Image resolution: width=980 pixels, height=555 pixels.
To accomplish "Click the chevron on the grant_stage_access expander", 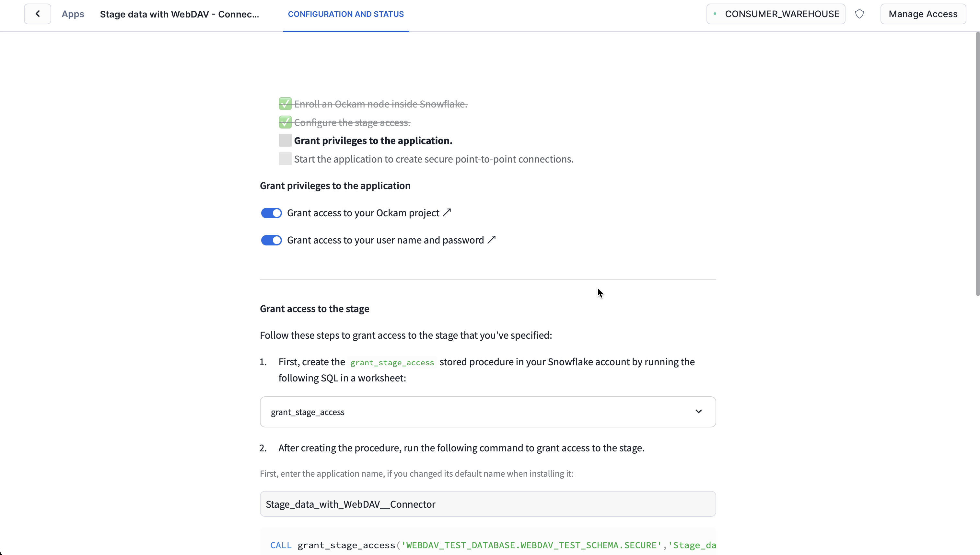I will [698, 412].
